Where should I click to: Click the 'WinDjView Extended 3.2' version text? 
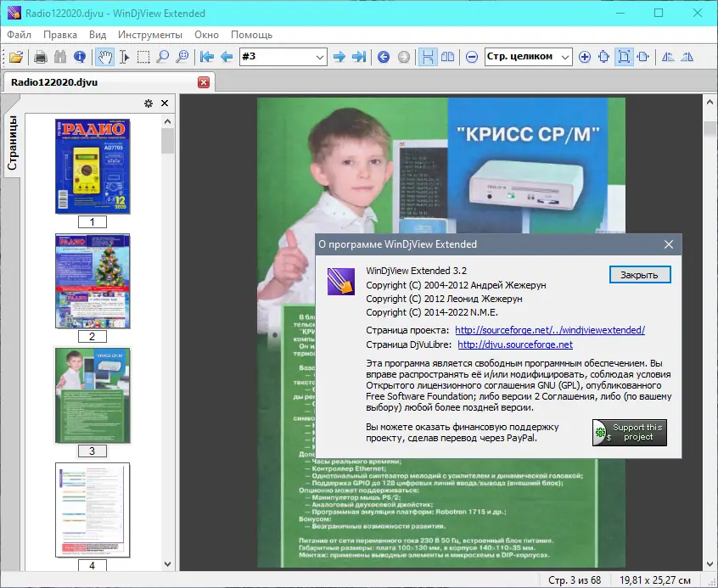[x=416, y=271]
